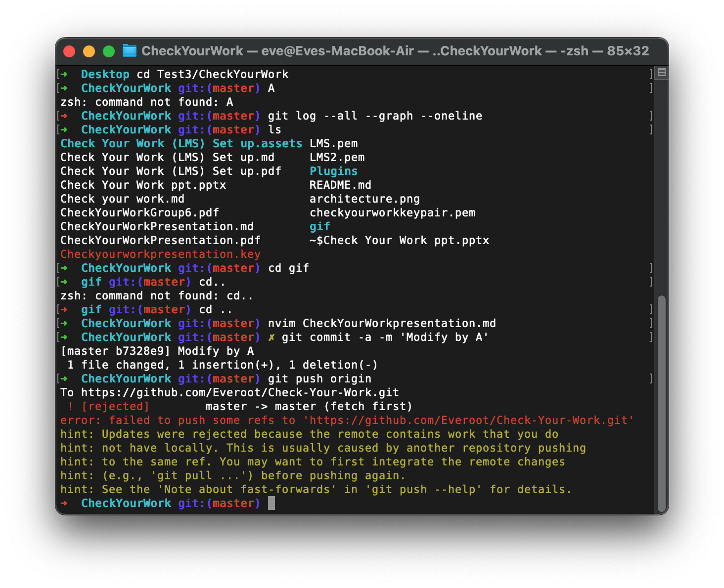
Task: Click the '1 file changed, 1 insertion(+)' summary line
Action: coord(223,365)
